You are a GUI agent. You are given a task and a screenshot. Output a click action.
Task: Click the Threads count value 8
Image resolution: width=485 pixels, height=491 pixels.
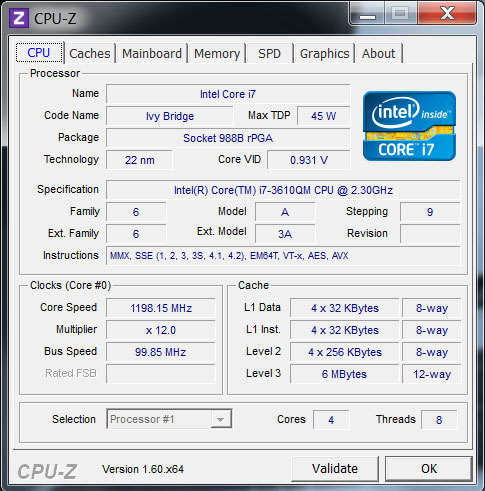[x=439, y=420]
